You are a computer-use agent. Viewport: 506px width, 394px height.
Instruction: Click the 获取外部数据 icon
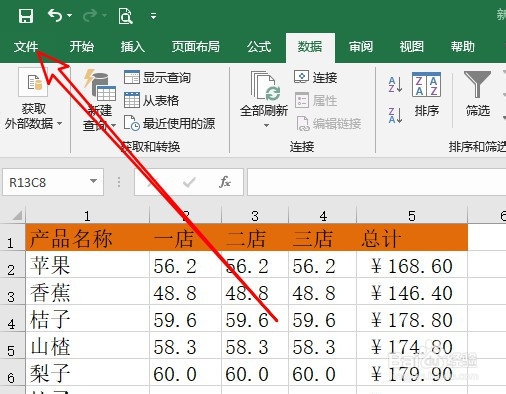point(33,82)
